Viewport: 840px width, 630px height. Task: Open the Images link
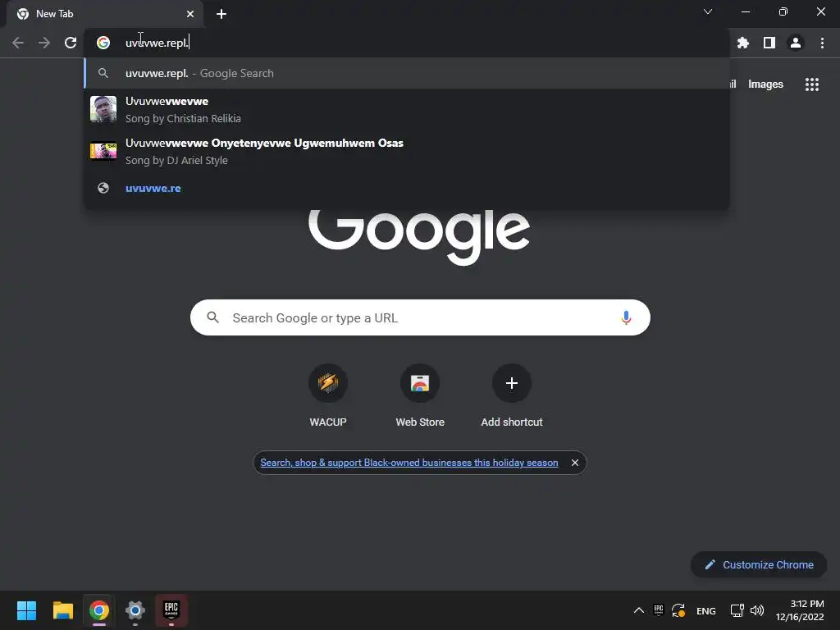click(x=765, y=84)
